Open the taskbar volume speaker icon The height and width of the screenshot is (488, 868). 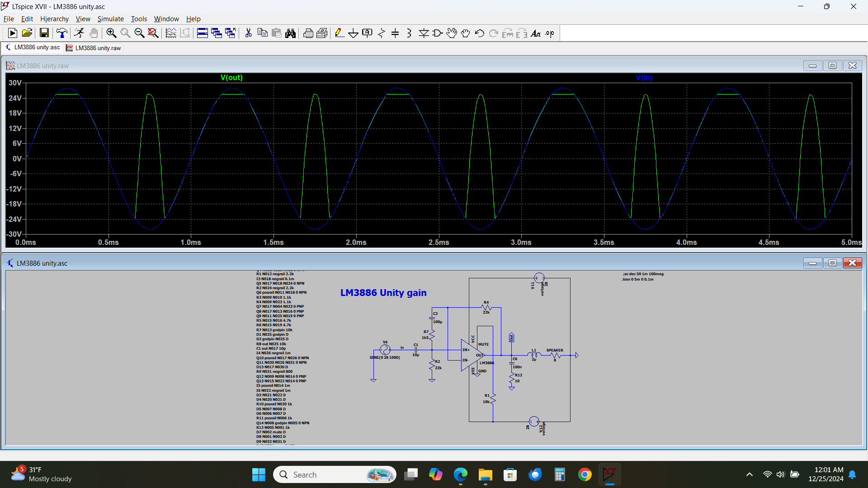click(x=780, y=474)
